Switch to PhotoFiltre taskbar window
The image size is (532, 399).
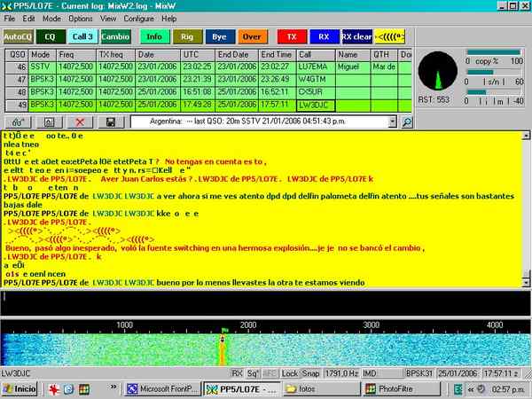[401, 389]
